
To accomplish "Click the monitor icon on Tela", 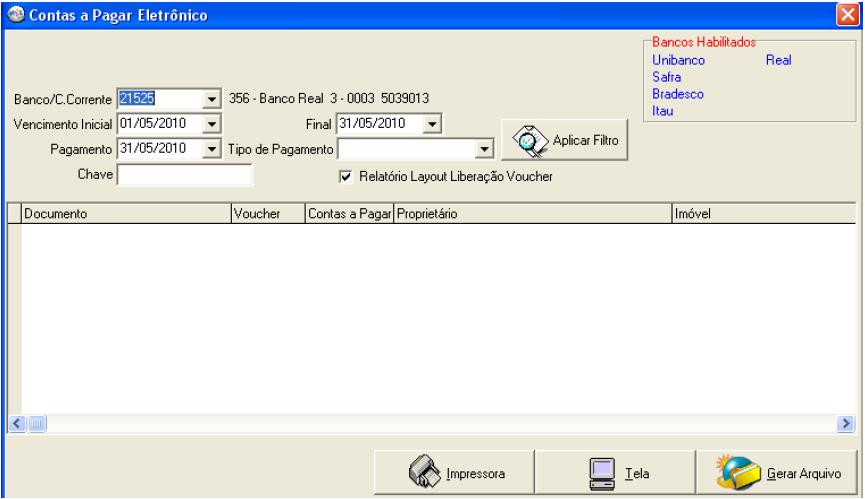I will 601,470.
